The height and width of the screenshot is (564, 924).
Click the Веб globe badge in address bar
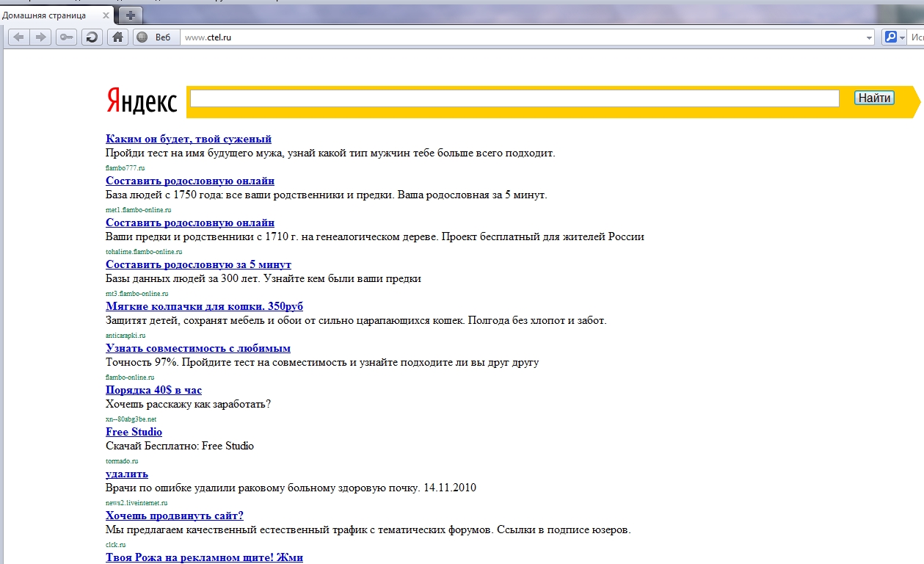click(x=156, y=37)
